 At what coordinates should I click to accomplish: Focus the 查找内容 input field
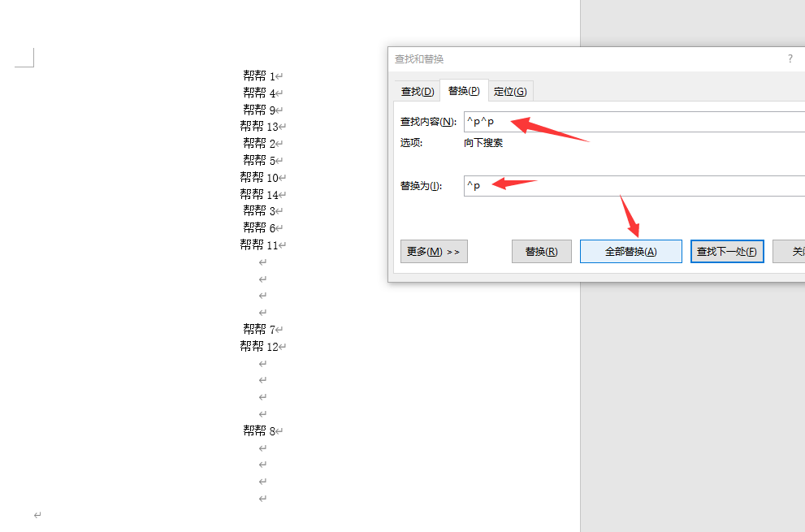click(x=634, y=122)
